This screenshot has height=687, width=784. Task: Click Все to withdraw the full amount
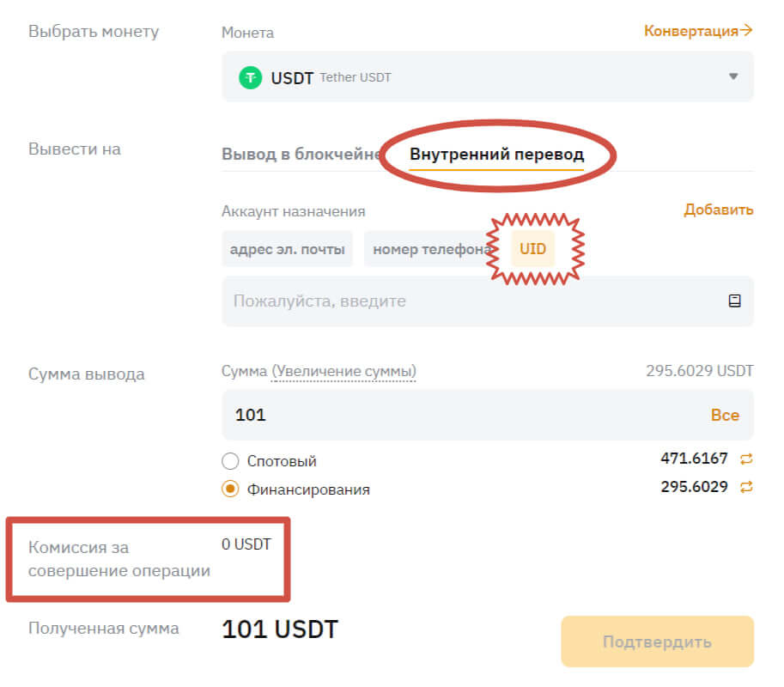tap(725, 415)
